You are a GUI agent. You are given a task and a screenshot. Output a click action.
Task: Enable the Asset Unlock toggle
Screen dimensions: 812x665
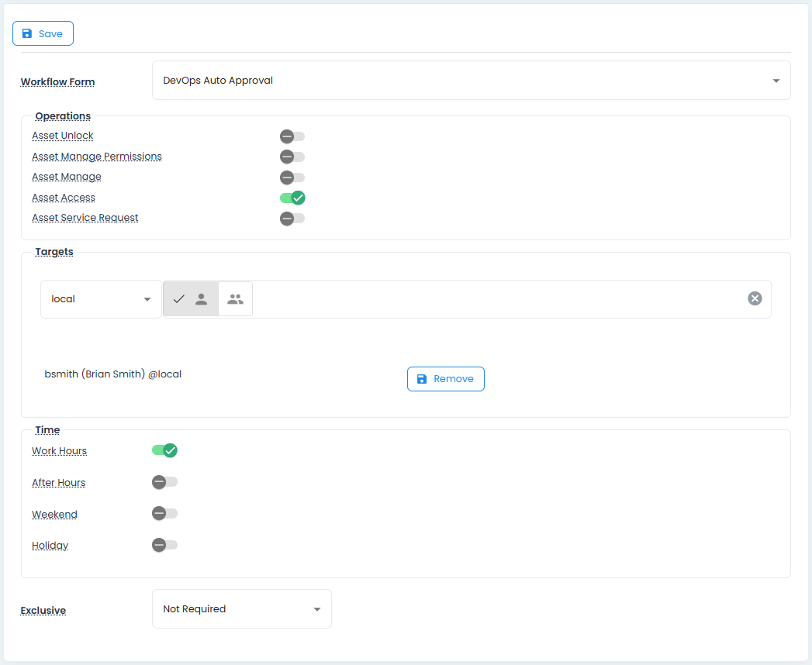point(292,136)
